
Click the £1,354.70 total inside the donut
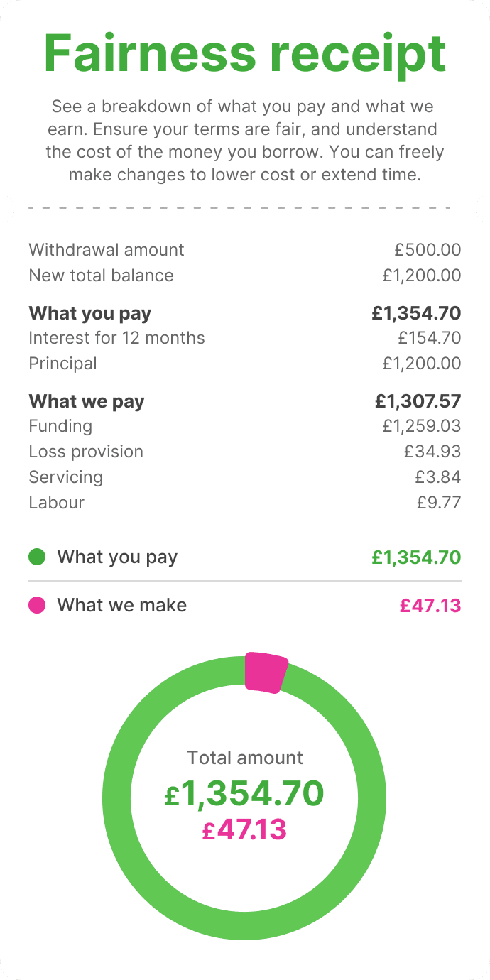point(245,793)
